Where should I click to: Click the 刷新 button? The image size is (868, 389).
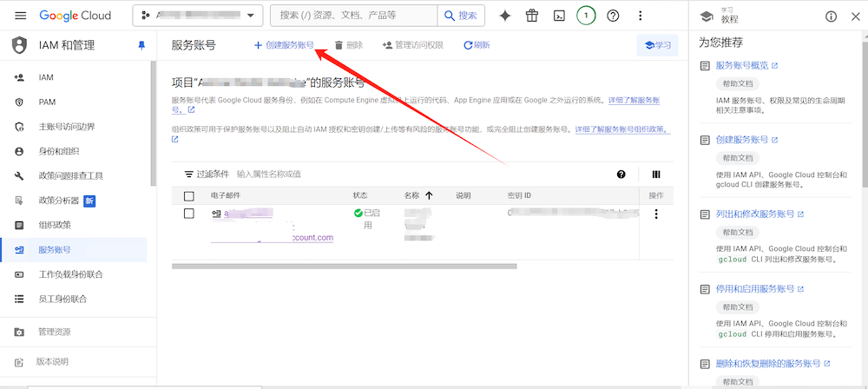(x=477, y=45)
